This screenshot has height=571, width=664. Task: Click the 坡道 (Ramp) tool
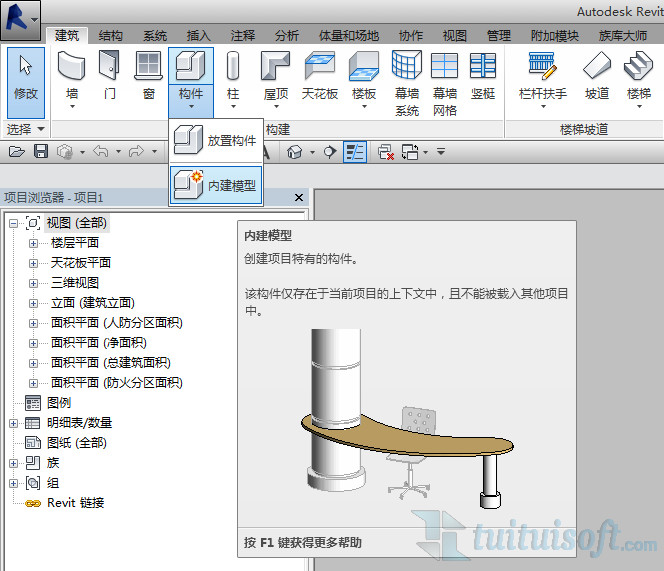[x=596, y=76]
